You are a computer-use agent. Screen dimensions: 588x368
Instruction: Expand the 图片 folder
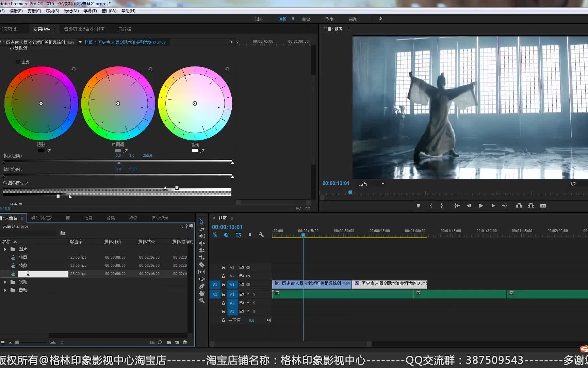click(x=5, y=249)
